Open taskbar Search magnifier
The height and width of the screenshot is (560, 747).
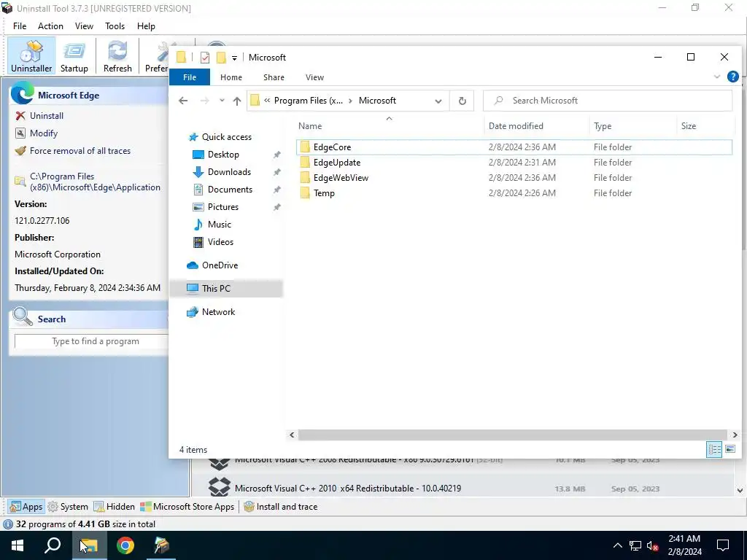point(53,545)
